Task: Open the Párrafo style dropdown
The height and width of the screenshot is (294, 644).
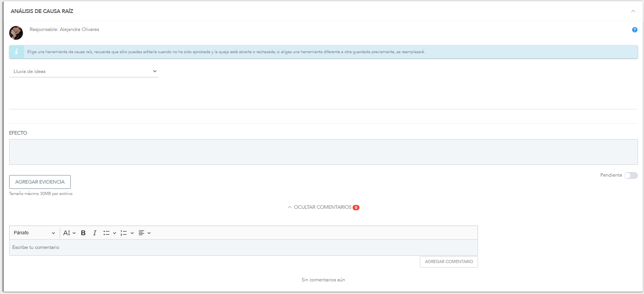Action: [34, 233]
